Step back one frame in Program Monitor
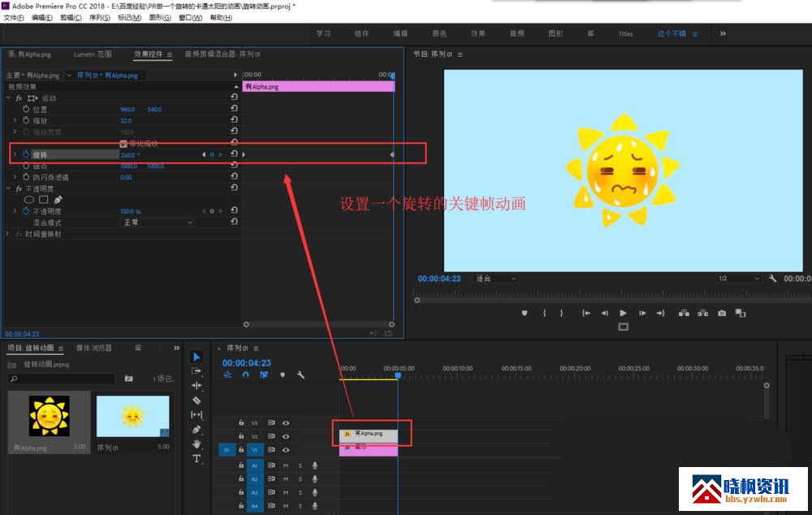812x515 pixels. point(604,313)
